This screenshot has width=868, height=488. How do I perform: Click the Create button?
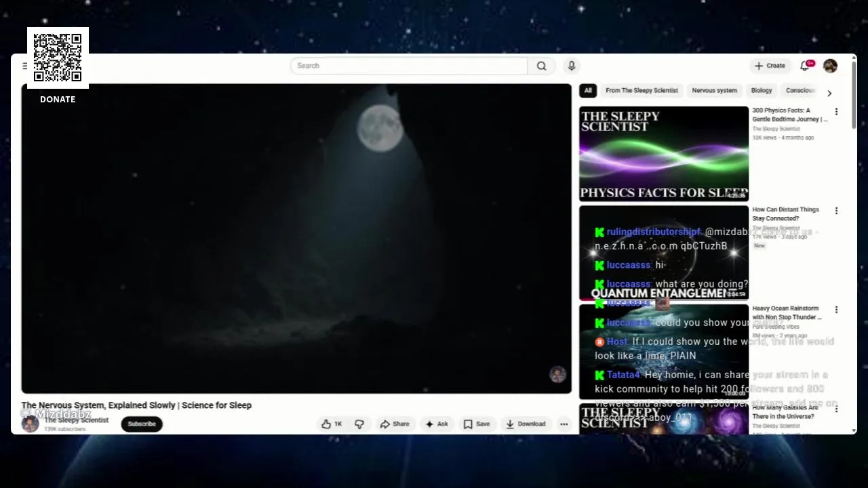pyautogui.click(x=770, y=66)
